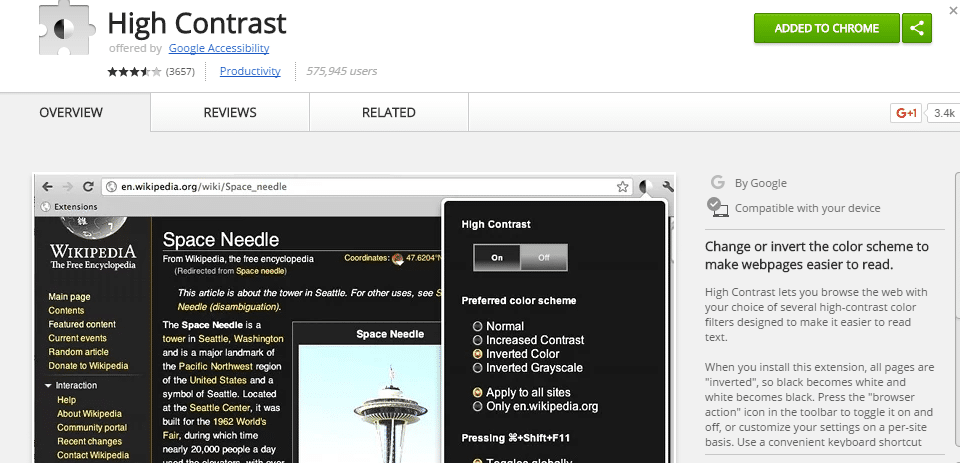Switch to the Reviews tab
Image resolution: width=960 pixels, height=463 pixels.
pyautogui.click(x=230, y=113)
